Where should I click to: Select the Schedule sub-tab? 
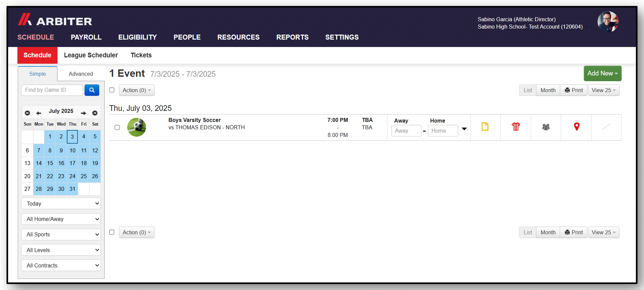37,55
